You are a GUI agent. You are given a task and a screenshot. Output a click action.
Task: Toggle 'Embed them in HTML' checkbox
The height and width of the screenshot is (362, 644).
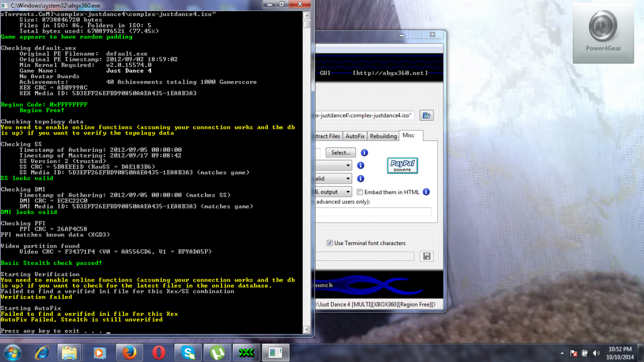360,192
